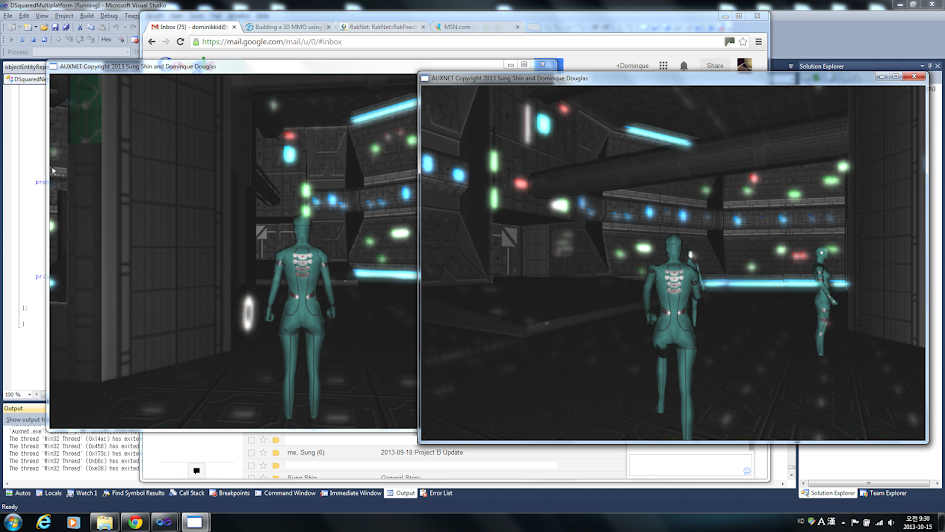Click the Save All icon in toolbar
Image resolution: width=945 pixels, height=532 pixels.
(66, 27)
